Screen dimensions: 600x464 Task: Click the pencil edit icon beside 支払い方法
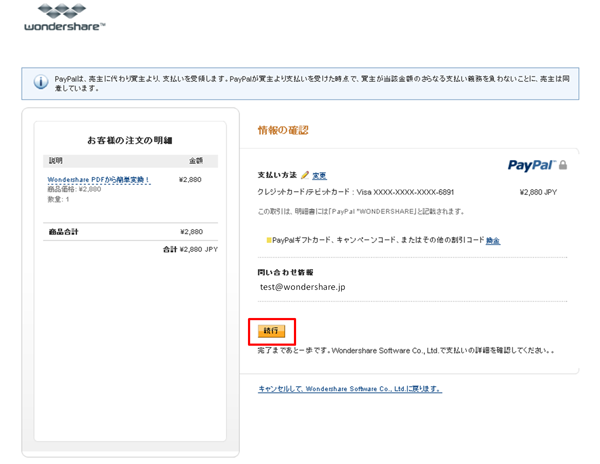click(x=305, y=175)
